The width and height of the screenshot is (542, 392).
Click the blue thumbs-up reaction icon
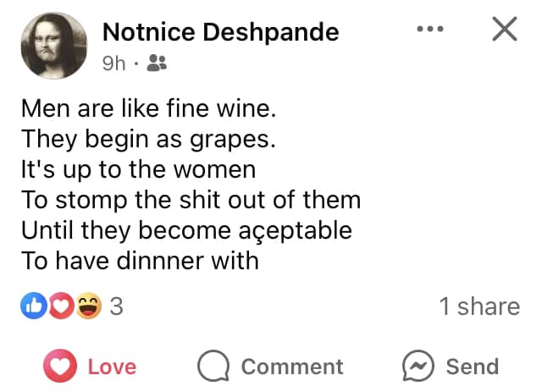pyautogui.click(x=34, y=306)
